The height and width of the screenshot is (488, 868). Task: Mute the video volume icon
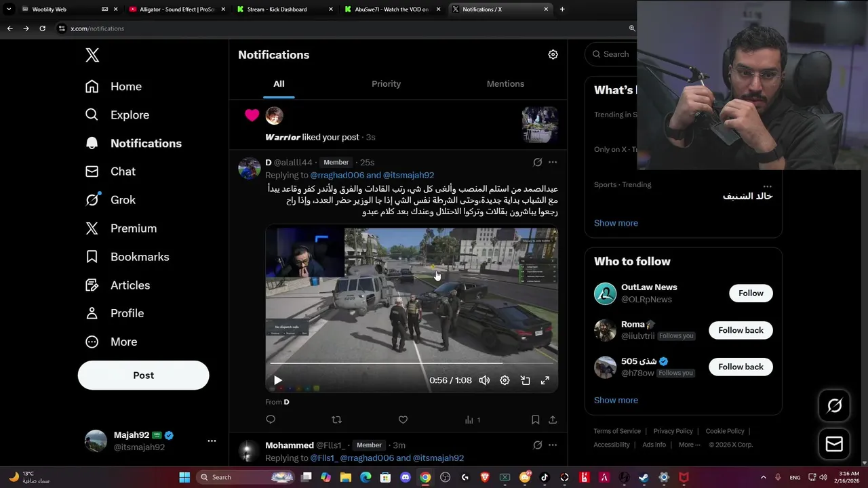click(x=484, y=381)
